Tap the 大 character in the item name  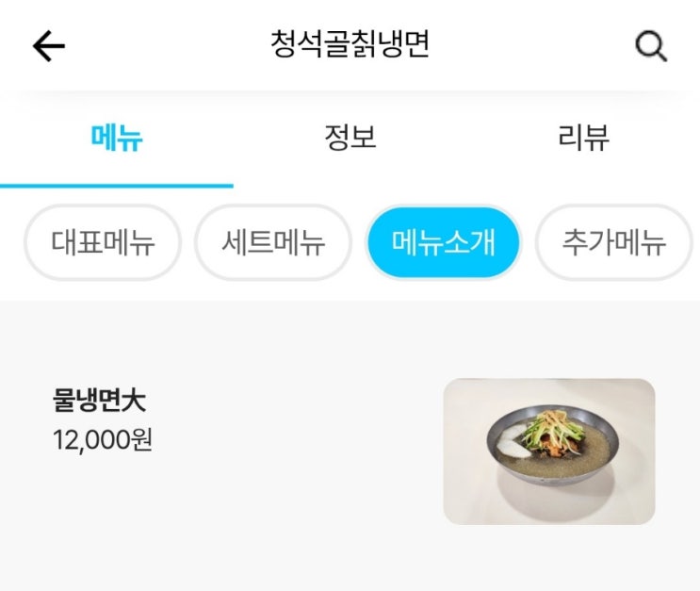tap(135, 402)
